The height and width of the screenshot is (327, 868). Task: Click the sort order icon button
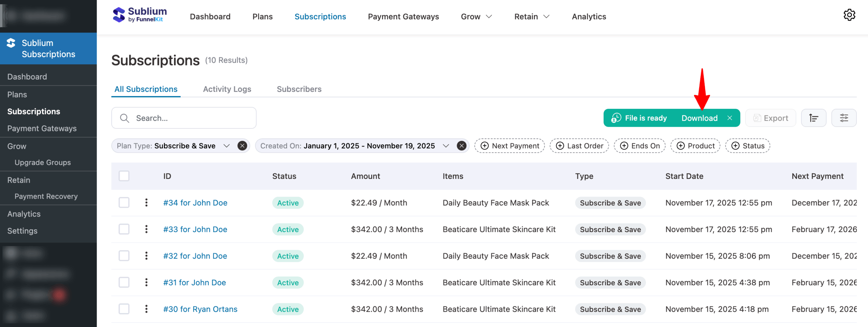(813, 118)
